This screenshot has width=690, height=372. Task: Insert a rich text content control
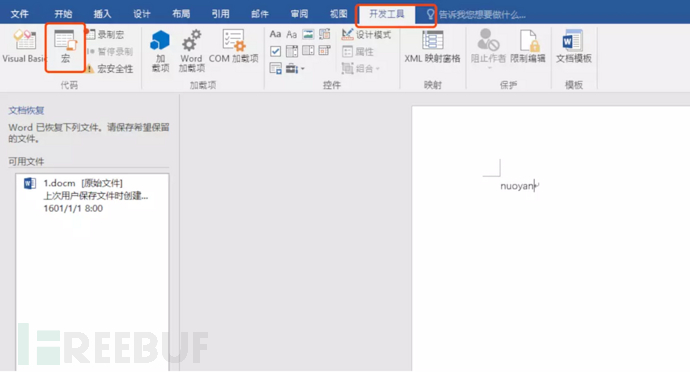[275, 34]
